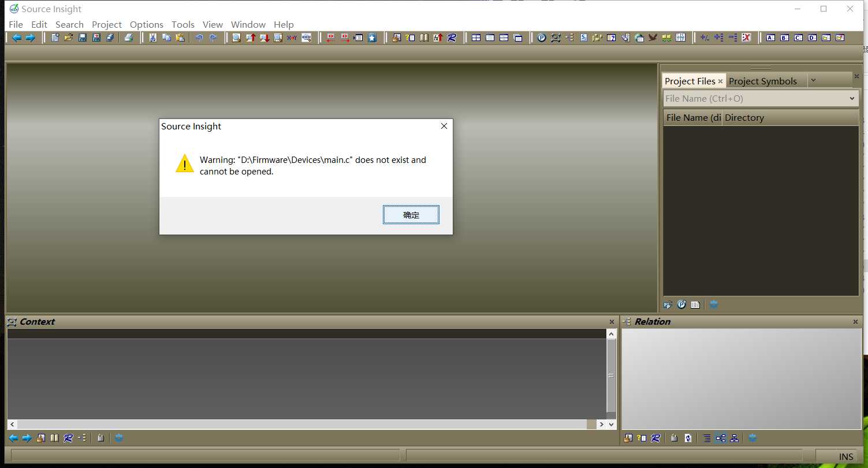Screen dimensions: 868x468
Task: Click the Context panel vertical scrollbar thumb
Action: coord(612,376)
